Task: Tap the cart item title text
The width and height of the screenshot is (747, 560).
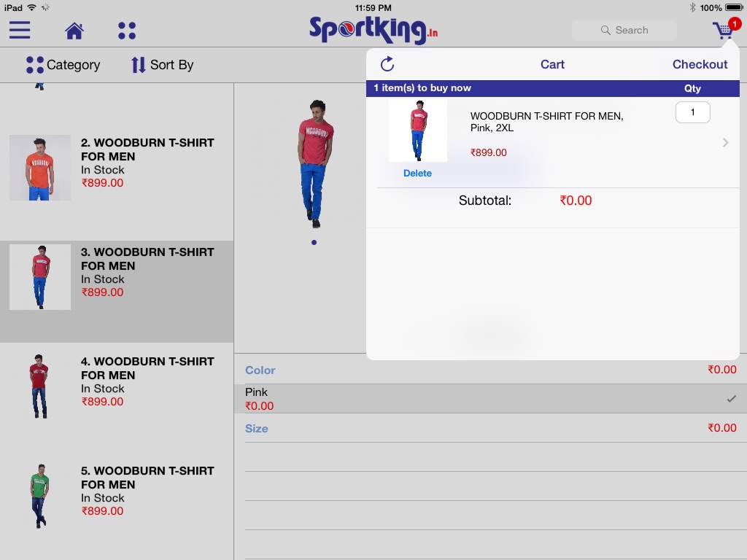Action: tap(547, 122)
